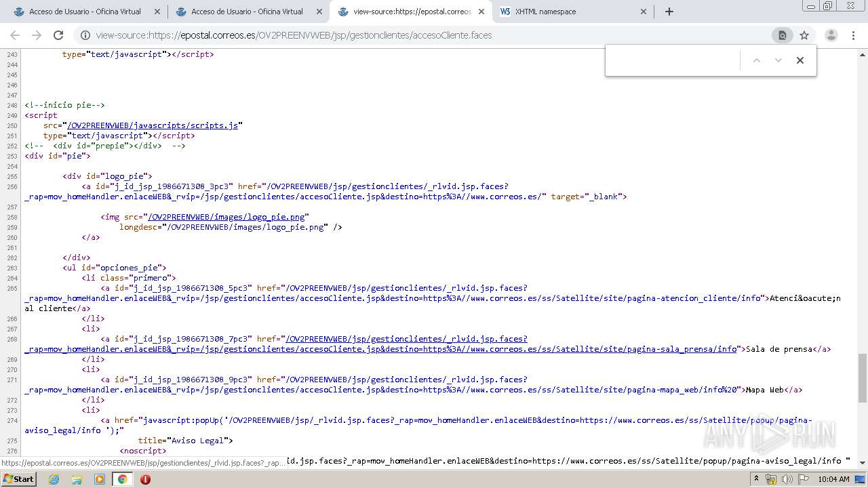Click the 'Mapa Web' anchor text
Screen dimensions: 868x488
tap(764, 390)
